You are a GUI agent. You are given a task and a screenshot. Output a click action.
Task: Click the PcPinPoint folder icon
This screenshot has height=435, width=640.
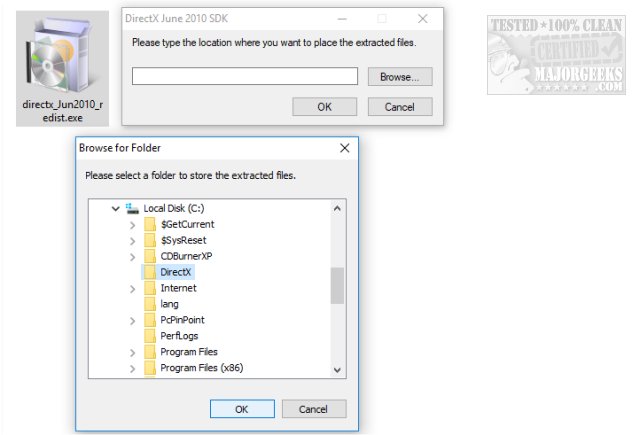coord(150,320)
